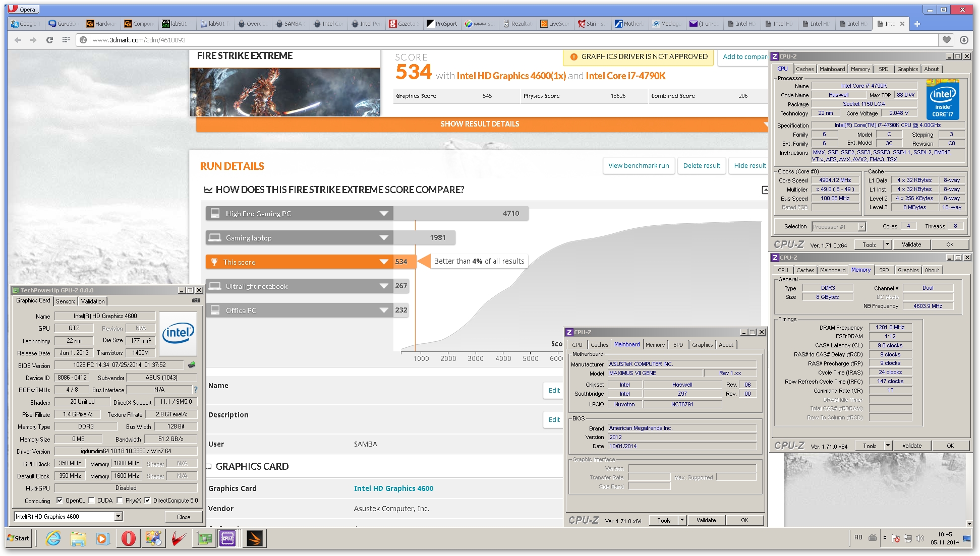Click Delete result button
Screen dimensions: 980x556
[x=702, y=165]
